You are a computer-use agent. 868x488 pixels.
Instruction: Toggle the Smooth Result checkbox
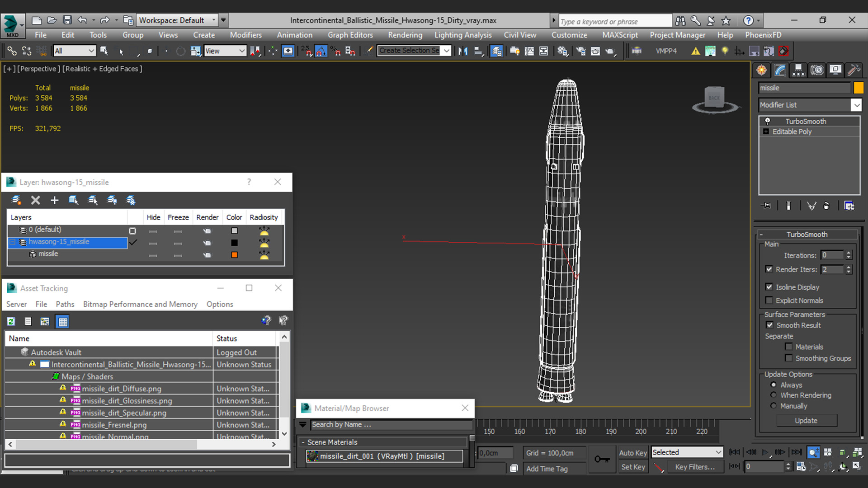pyautogui.click(x=769, y=325)
